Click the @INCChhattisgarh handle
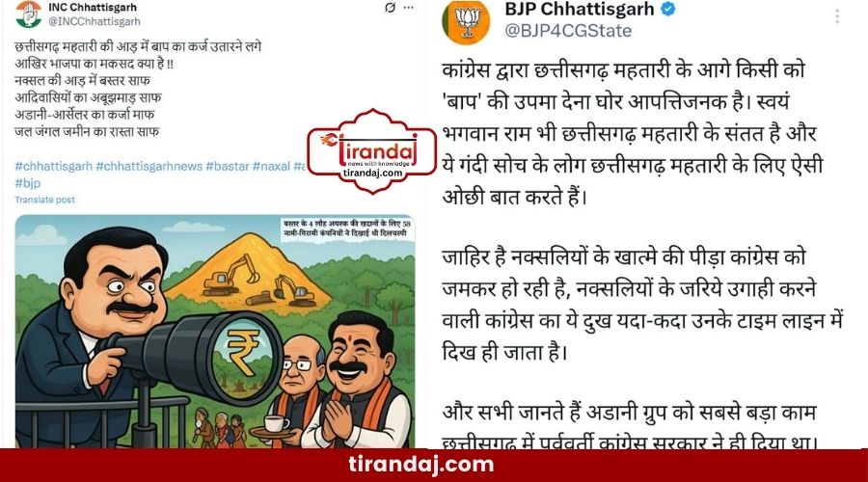Image resolution: width=868 pixels, height=482 pixels. point(95,21)
